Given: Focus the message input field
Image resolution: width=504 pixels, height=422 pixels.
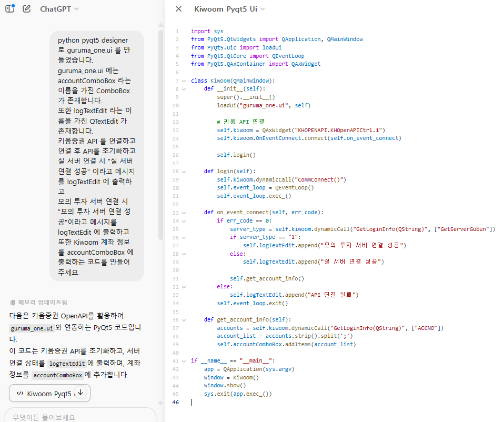Looking at the screenshot, I should tap(80, 417).
